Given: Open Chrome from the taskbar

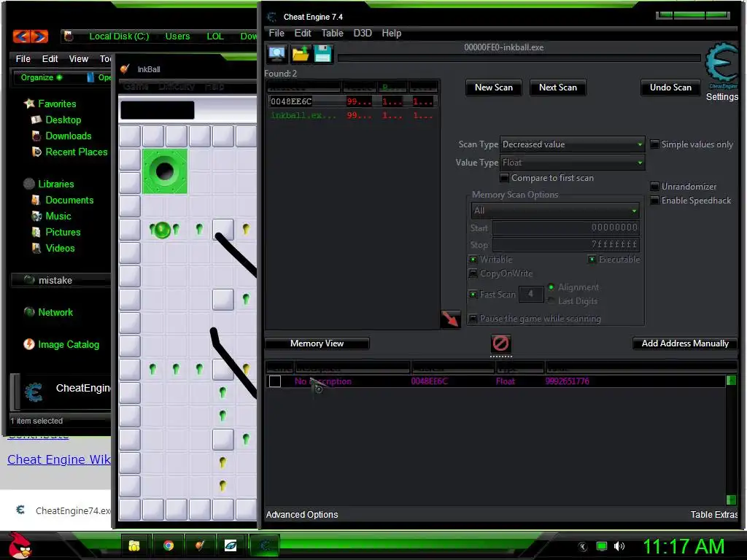Looking at the screenshot, I should [169, 545].
